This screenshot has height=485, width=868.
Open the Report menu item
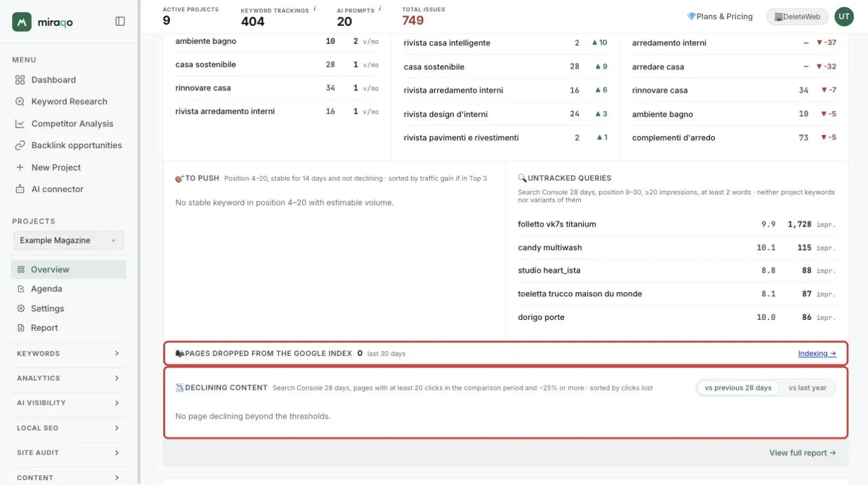(x=68, y=328)
